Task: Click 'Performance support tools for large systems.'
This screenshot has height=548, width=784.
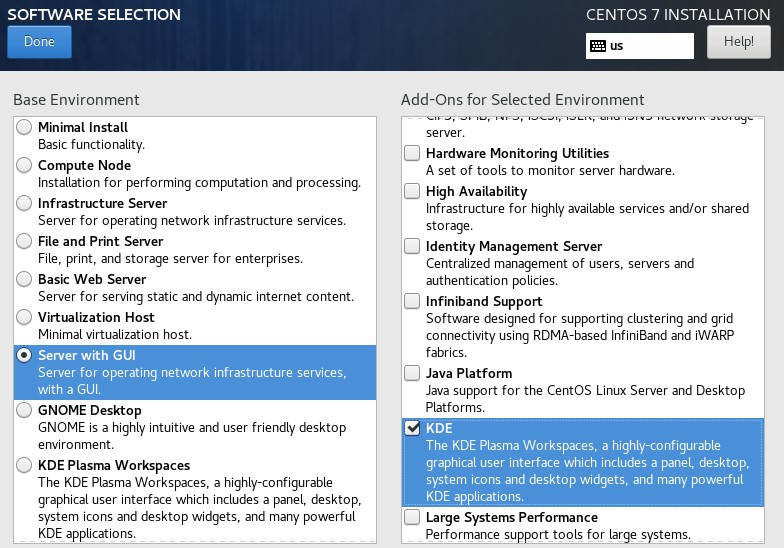Action: click(558, 534)
